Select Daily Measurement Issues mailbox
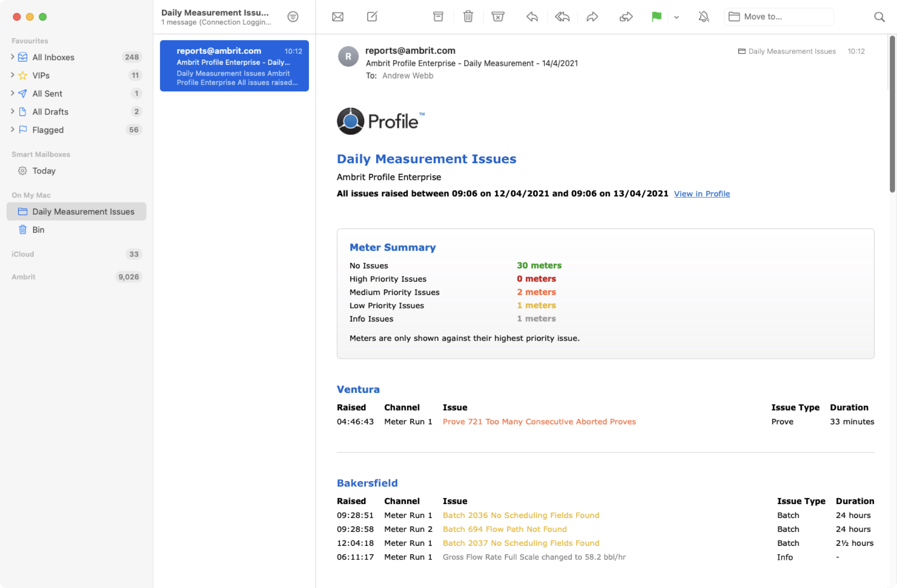Viewport: 897px width, 588px height. pos(76,211)
